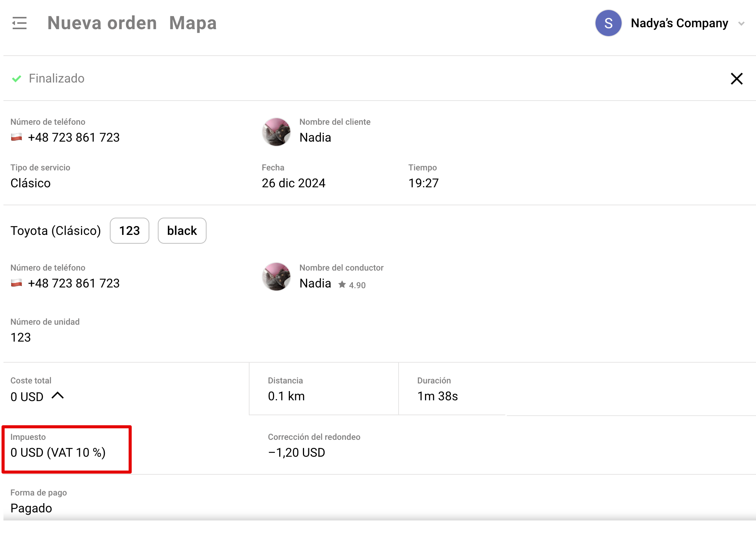The height and width of the screenshot is (545, 756).
Task: Close the order details with X icon
Action: point(736,79)
